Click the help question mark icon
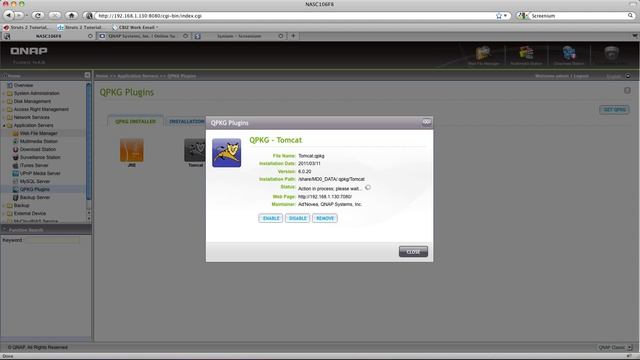The image size is (640, 360). 627,91
